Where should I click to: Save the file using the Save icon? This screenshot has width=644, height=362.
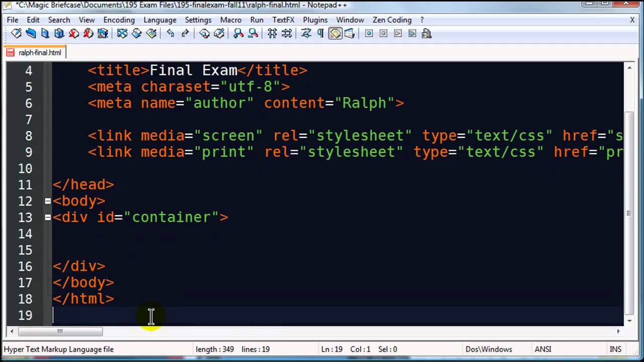(x=45, y=34)
